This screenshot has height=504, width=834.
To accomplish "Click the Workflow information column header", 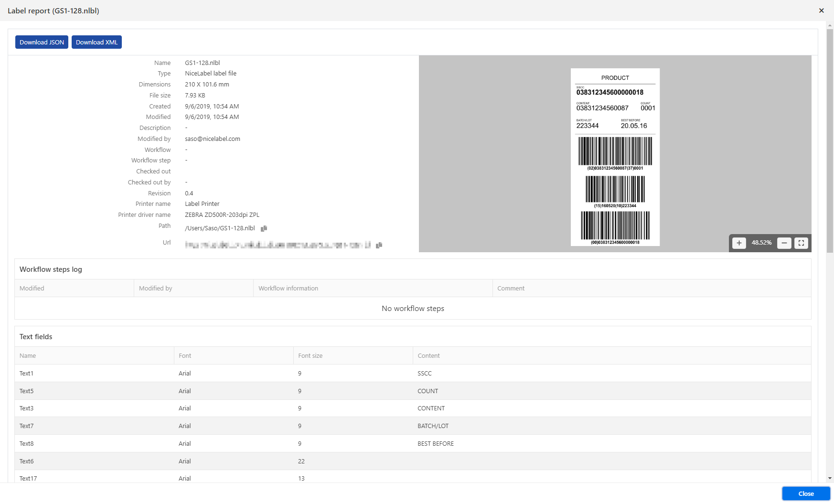I will point(288,289).
